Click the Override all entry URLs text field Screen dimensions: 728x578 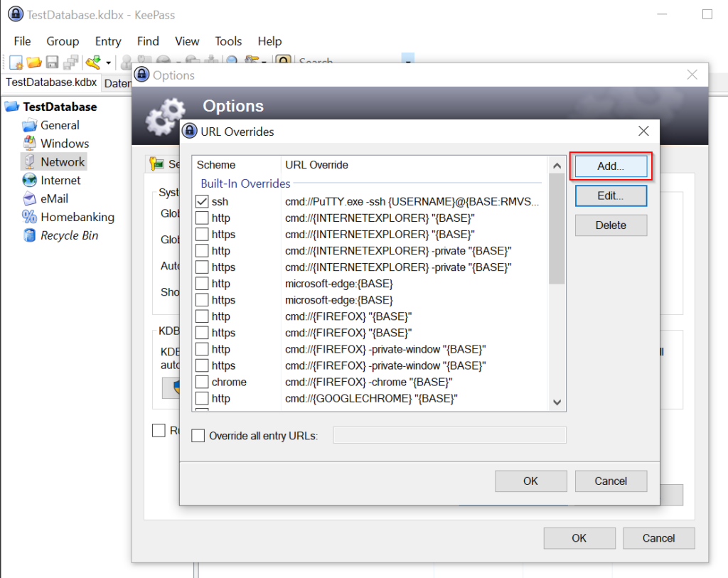[449, 435]
